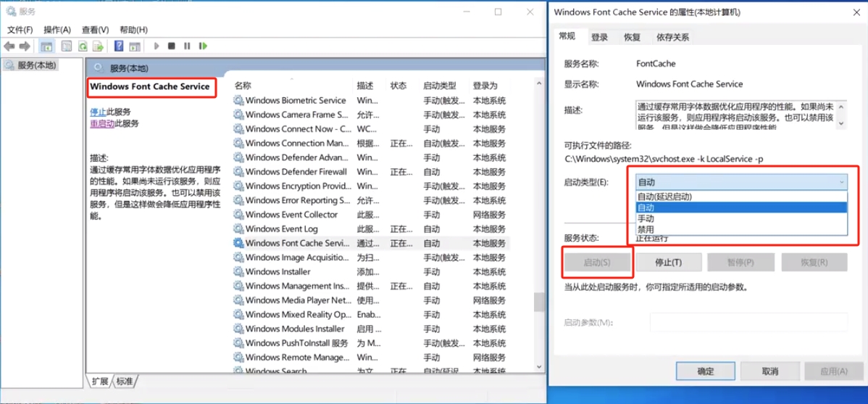
Task: Click gear icon beside Windows Font Cache Service row
Action: click(x=238, y=243)
